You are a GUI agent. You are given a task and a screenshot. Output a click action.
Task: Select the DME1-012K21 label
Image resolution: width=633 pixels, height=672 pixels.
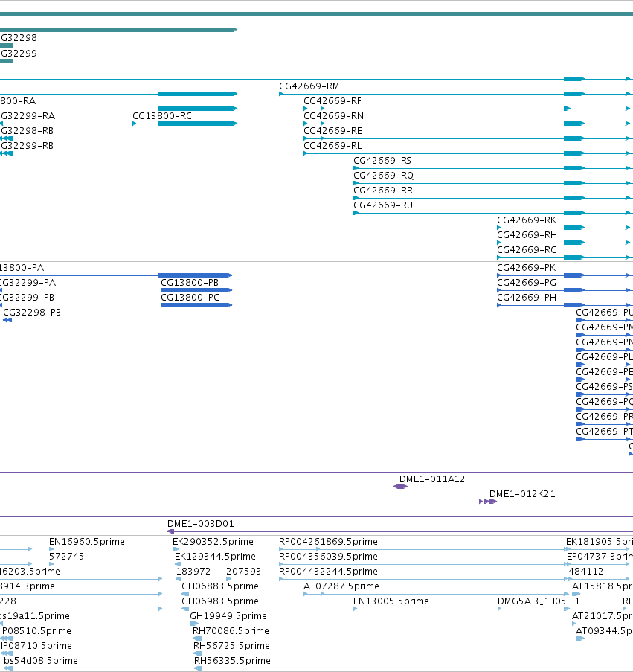point(522,494)
